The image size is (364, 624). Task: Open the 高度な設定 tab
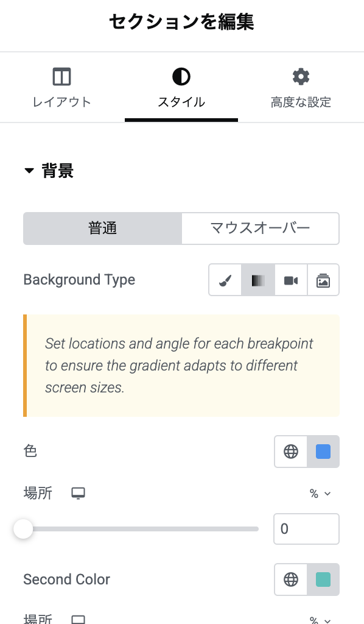pos(301,88)
